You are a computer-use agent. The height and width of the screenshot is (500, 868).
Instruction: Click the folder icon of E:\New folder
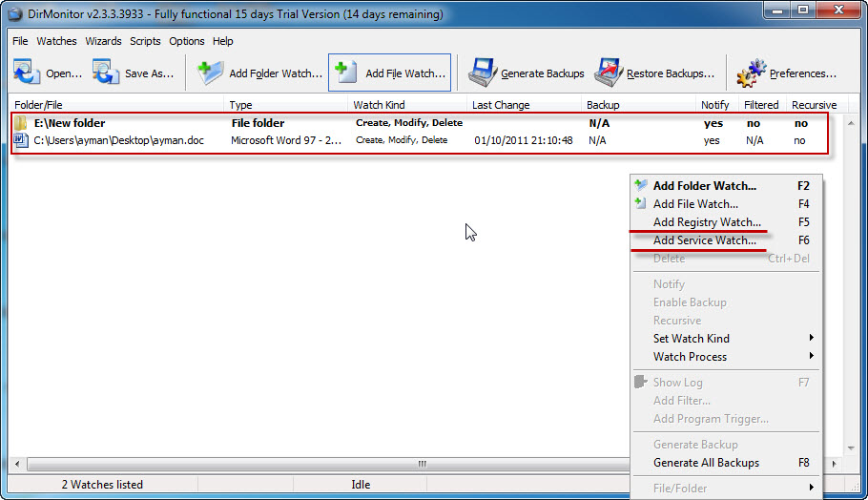(21, 123)
